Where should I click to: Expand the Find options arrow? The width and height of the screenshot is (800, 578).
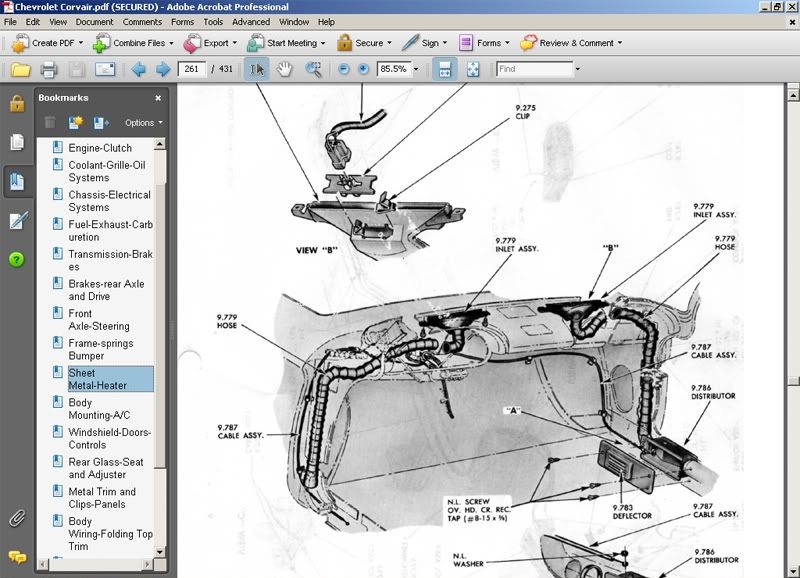tap(578, 69)
